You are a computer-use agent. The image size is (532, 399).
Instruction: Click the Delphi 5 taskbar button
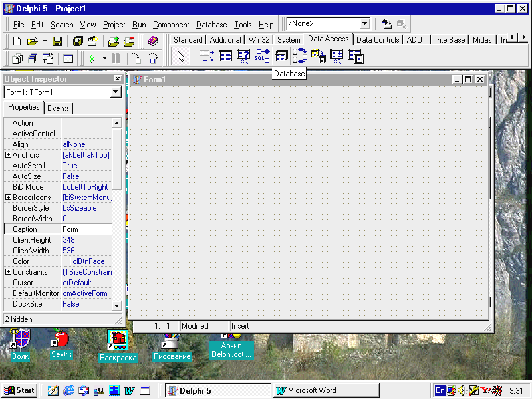click(x=217, y=390)
